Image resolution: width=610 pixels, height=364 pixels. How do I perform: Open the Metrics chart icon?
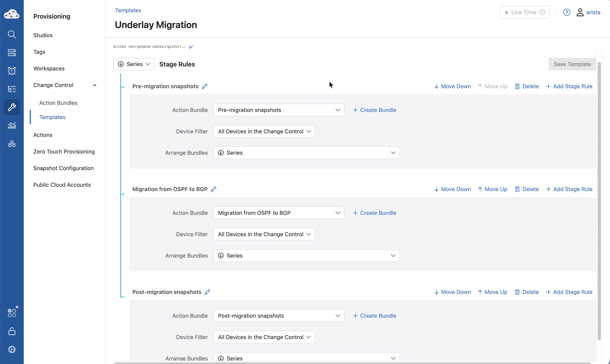tap(12, 125)
